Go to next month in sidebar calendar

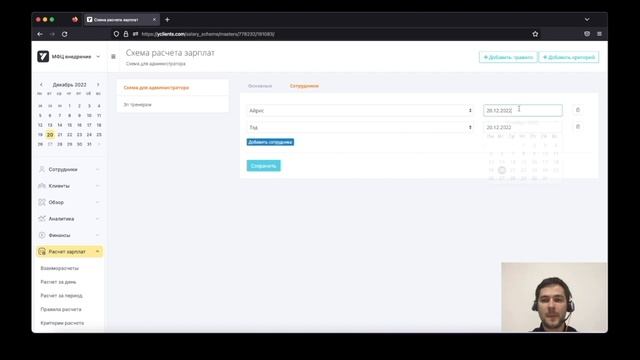click(98, 84)
